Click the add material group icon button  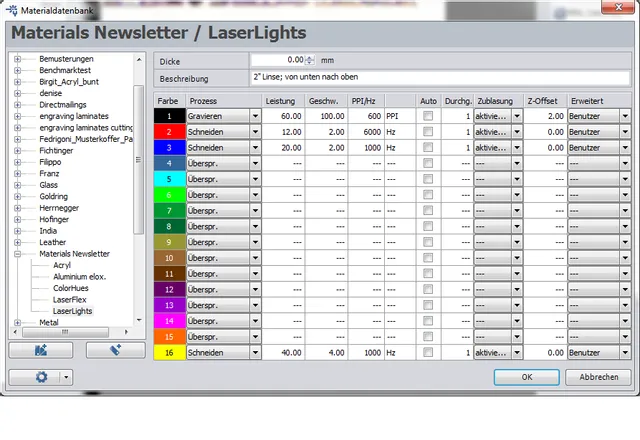[40, 350]
